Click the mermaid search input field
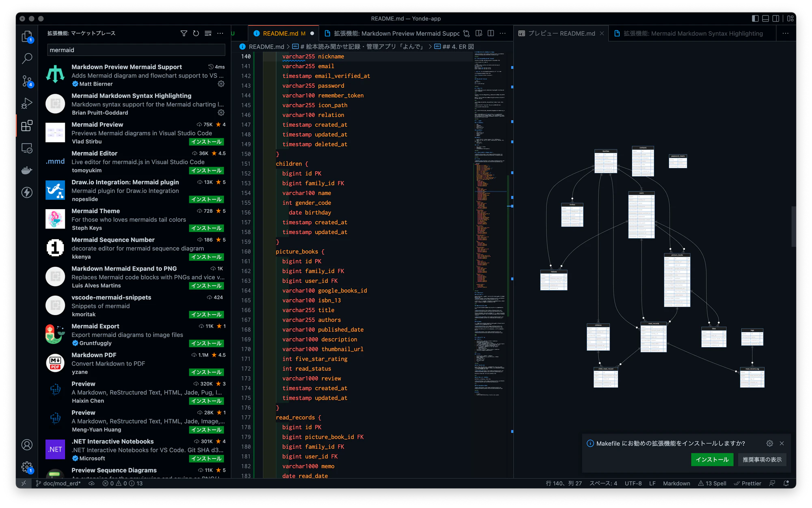Screen dimensions: 812x508 coord(136,50)
